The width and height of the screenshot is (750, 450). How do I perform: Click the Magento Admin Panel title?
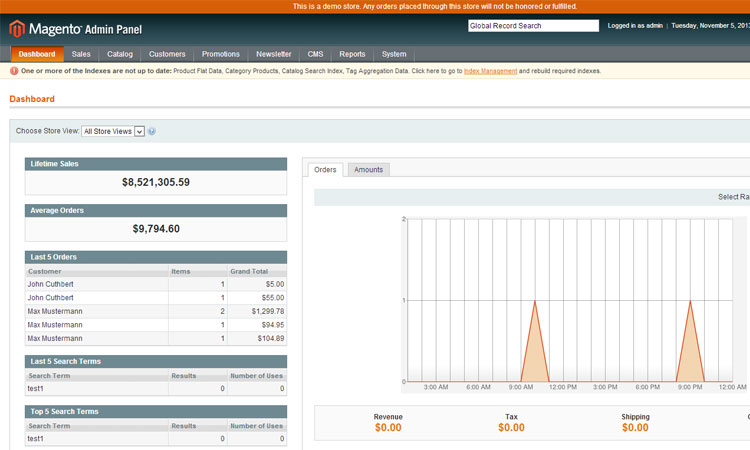click(x=85, y=29)
